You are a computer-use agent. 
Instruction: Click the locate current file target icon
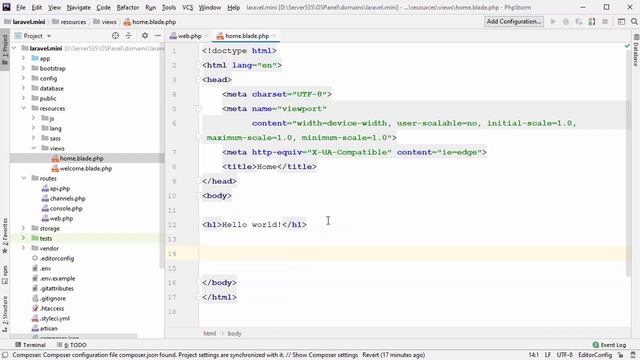click(116, 36)
